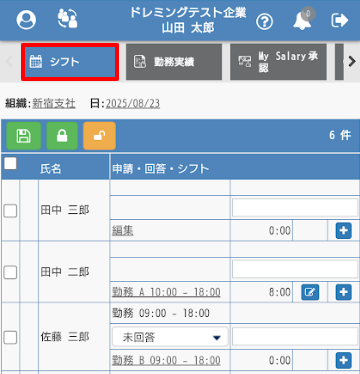Open the help question mark icon
This screenshot has height=374, width=360.
pos(264,22)
